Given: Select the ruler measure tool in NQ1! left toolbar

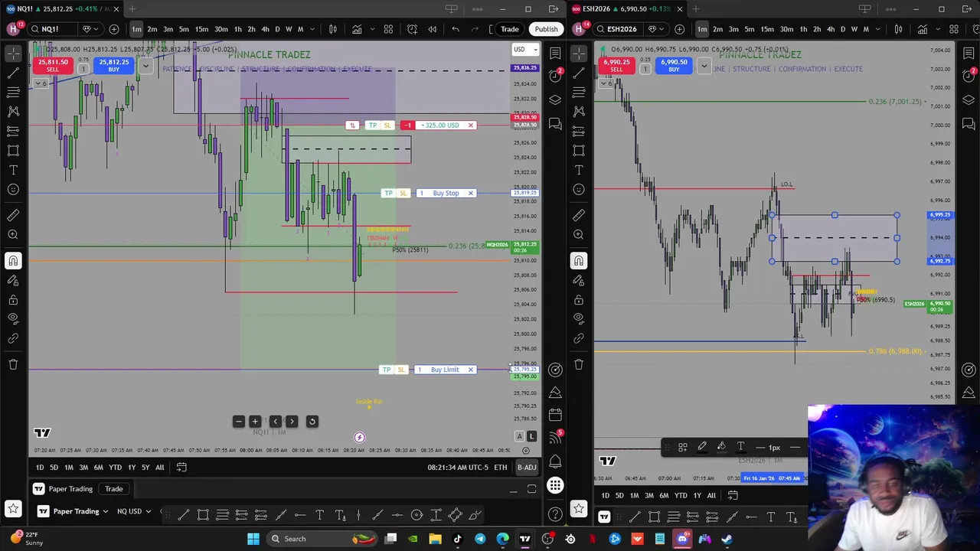Looking at the screenshot, I should [13, 215].
